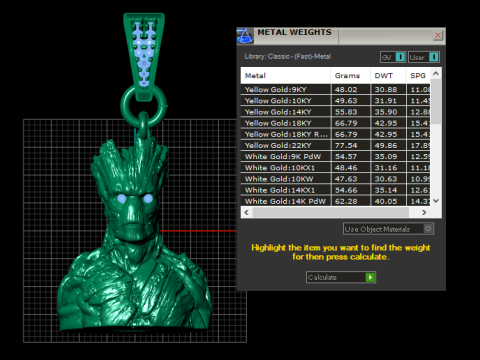This screenshot has height=360, width=480.
Task: Click the 55.83 grams value
Action: [346, 112]
